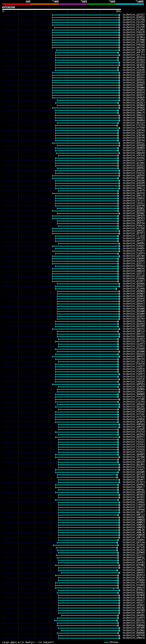Open hit UniRef100_Q306K0
This screenshot has height=644, width=146.
click(134, 35)
